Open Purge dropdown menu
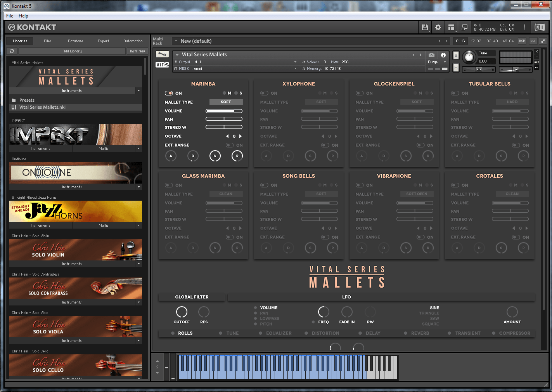The height and width of the screenshot is (392, 552). click(437, 62)
